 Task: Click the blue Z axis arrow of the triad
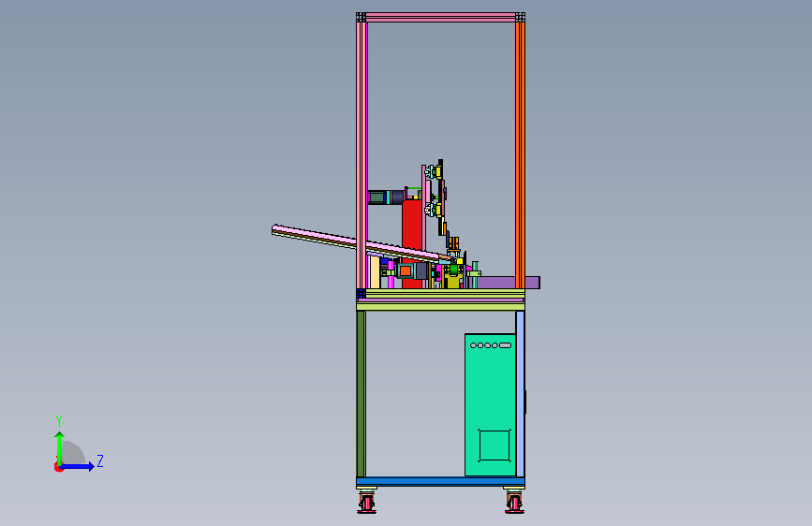tap(78, 466)
